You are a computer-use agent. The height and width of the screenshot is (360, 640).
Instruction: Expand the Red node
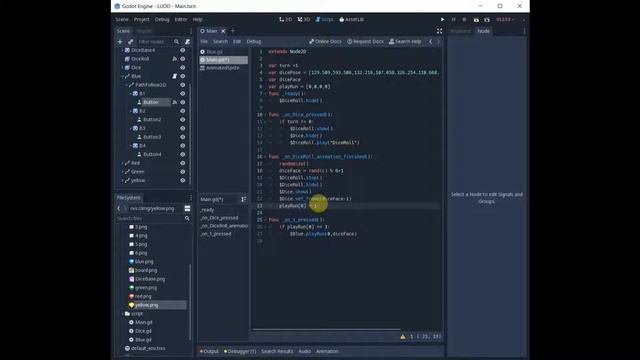point(122,163)
